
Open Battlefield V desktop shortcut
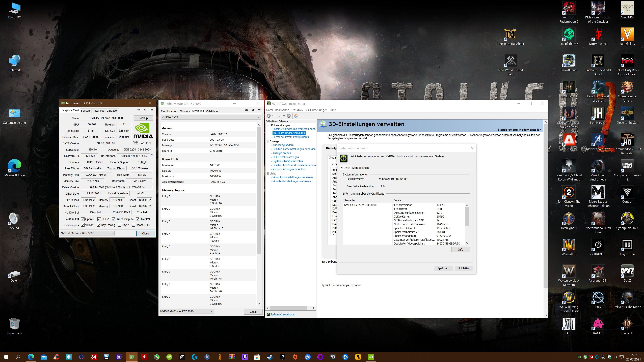(627, 37)
